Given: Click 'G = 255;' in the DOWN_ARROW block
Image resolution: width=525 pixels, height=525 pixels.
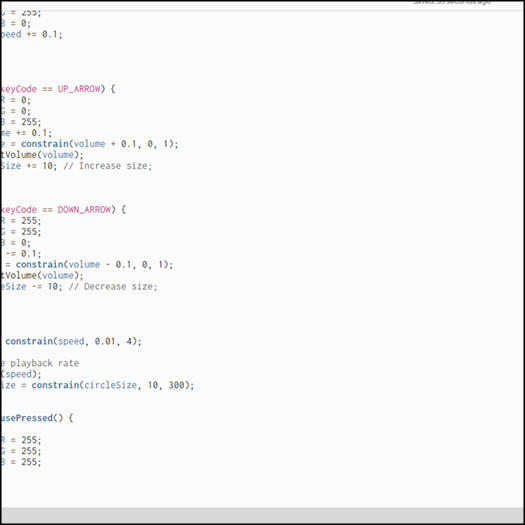Looking at the screenshot, I should point(21,232).
